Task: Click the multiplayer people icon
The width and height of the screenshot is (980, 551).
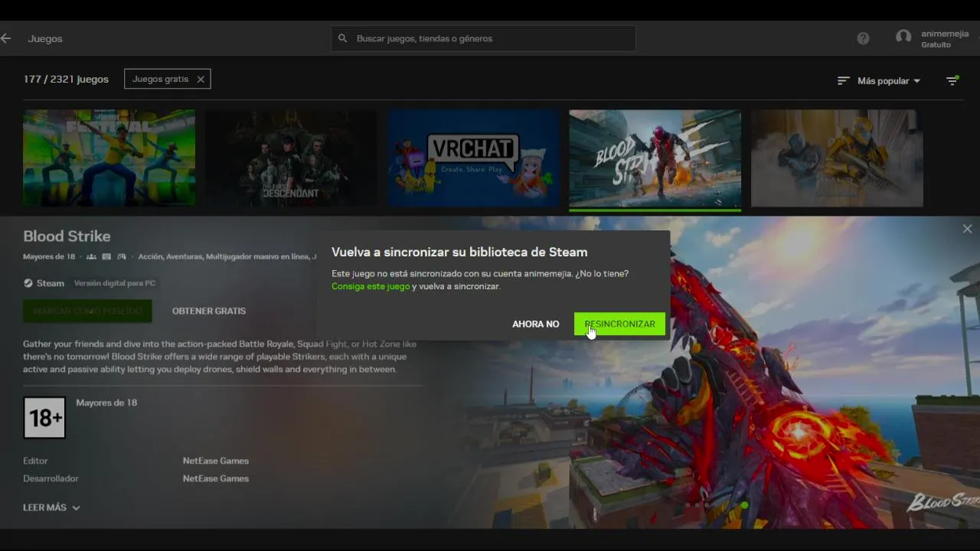Action: (x=92, y=257)
